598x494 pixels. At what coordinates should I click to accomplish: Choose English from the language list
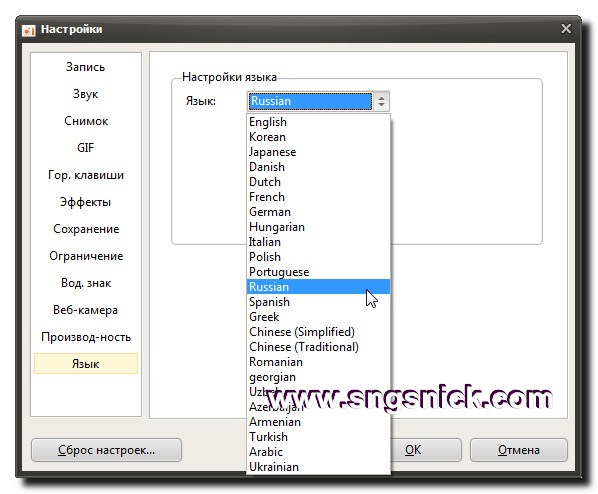pos(318,122)
